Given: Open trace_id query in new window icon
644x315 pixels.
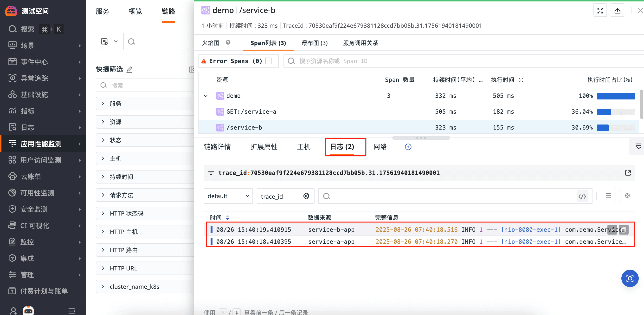Looking at the screenshot, I should pos(628,173).
